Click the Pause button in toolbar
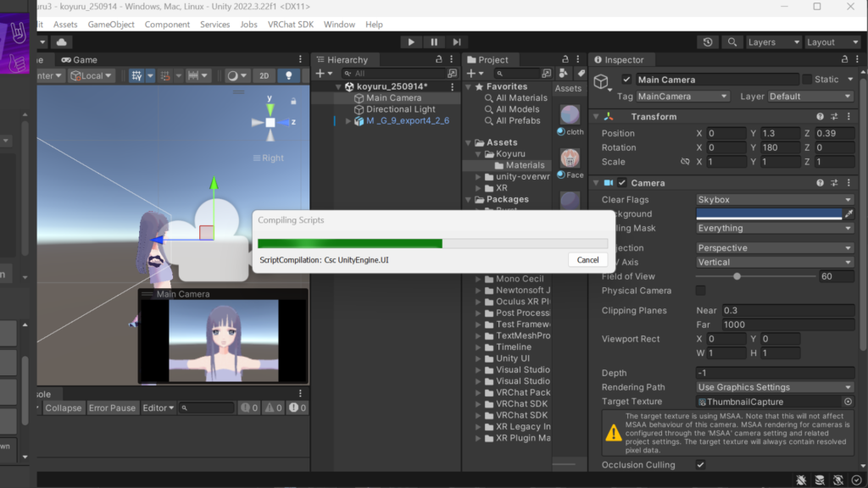 (x=434, y=42)
